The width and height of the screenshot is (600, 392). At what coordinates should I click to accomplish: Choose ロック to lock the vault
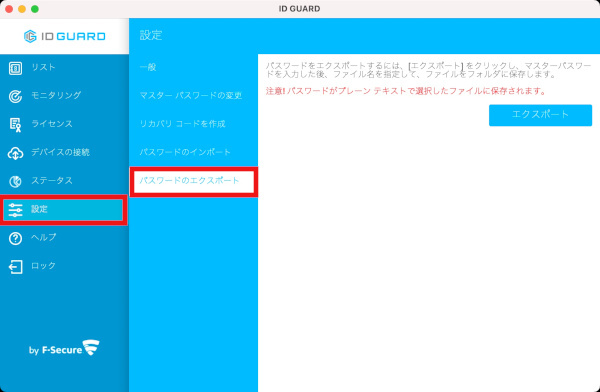pyautogui.click(x=64, y=266)
